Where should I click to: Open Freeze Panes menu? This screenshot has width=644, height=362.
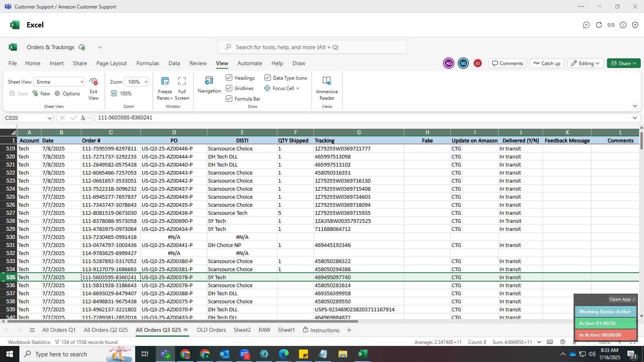pyautogui.click(x=165, y=89)
